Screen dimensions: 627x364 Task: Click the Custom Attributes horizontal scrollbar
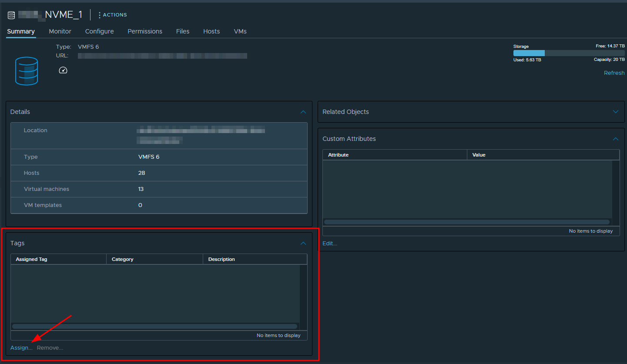click(467, 222)
